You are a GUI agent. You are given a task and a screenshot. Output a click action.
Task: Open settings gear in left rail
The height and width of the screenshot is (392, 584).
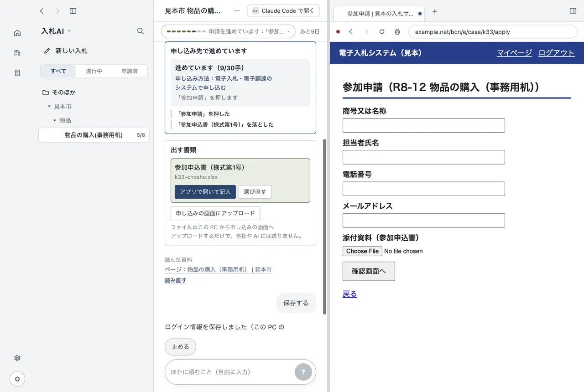17,358
